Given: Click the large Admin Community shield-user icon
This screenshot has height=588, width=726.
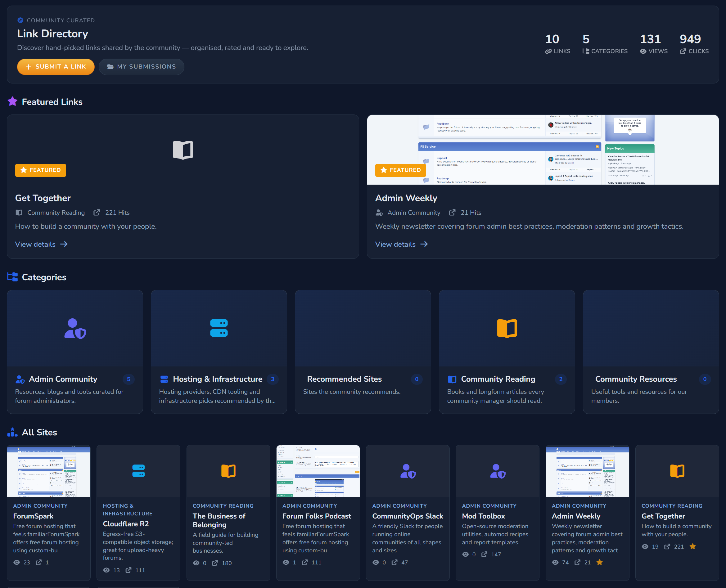Looking at the screenshot, I should (x=75, y=329).
